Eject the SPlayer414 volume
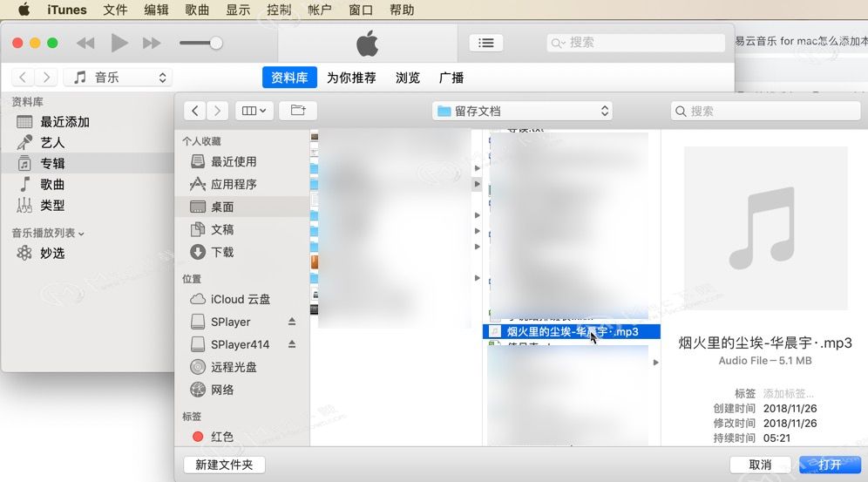This screenshot has width=868, height=482. pyautogui.click(x=292, y=344)
